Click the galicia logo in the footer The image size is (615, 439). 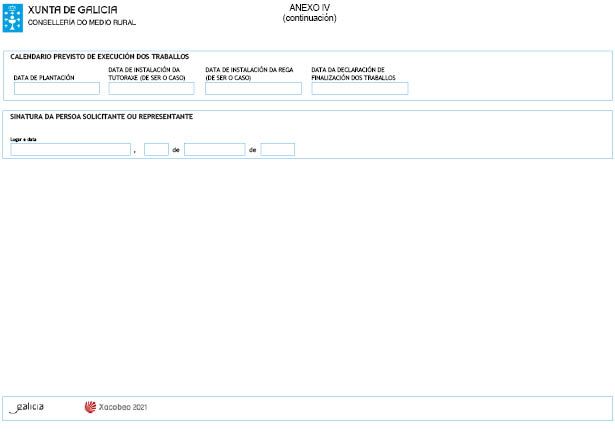point(27,407)
